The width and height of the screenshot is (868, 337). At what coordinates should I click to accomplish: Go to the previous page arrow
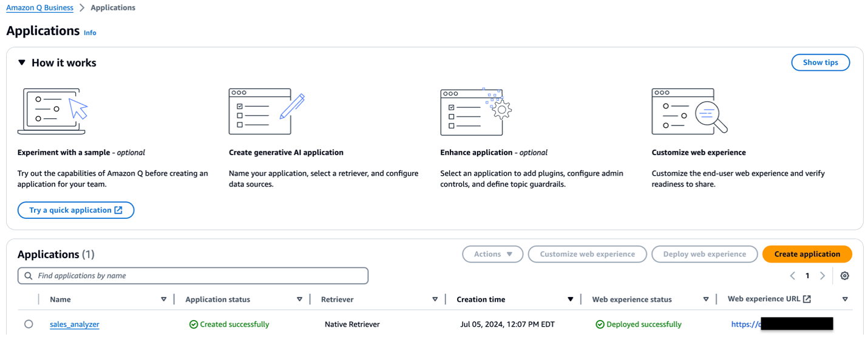pyautogui.click(x=792, y=276)
